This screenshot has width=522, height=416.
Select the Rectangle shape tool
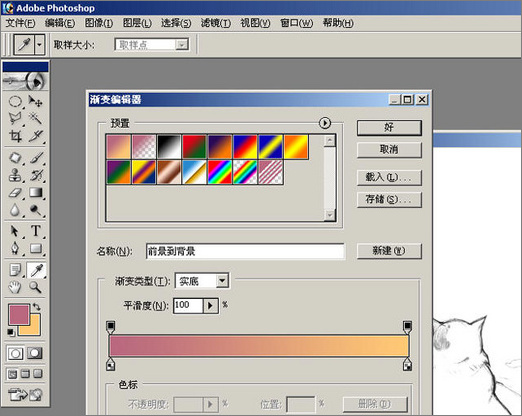tap(35, 248)
